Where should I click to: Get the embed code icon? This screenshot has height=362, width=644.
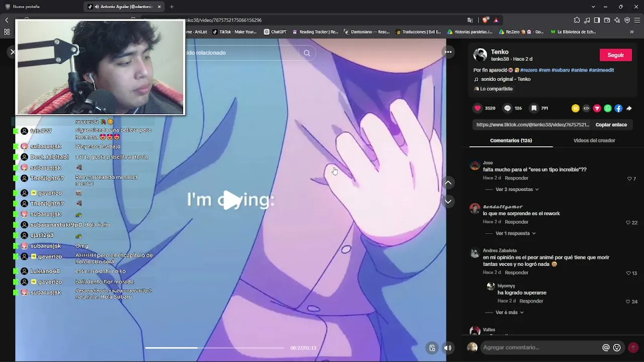tap(586, 108)
